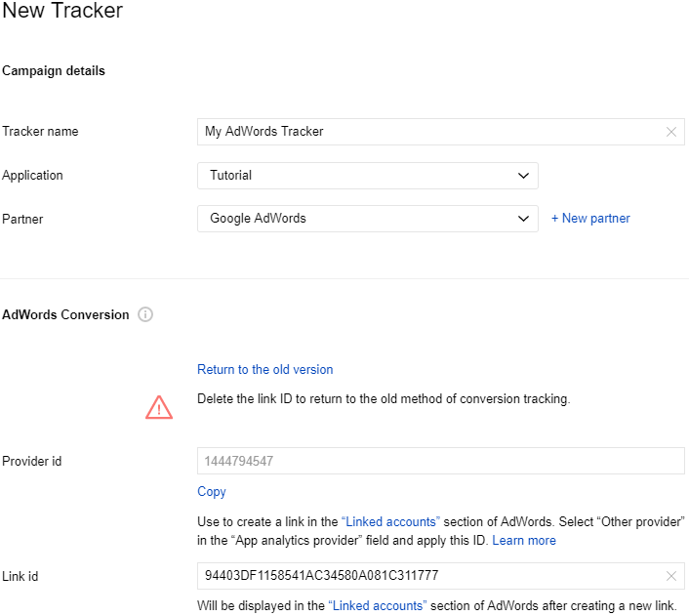This screenshot has width=689, height=616.
Task: Click Return to the old version link
Action: tap(264, 369)
